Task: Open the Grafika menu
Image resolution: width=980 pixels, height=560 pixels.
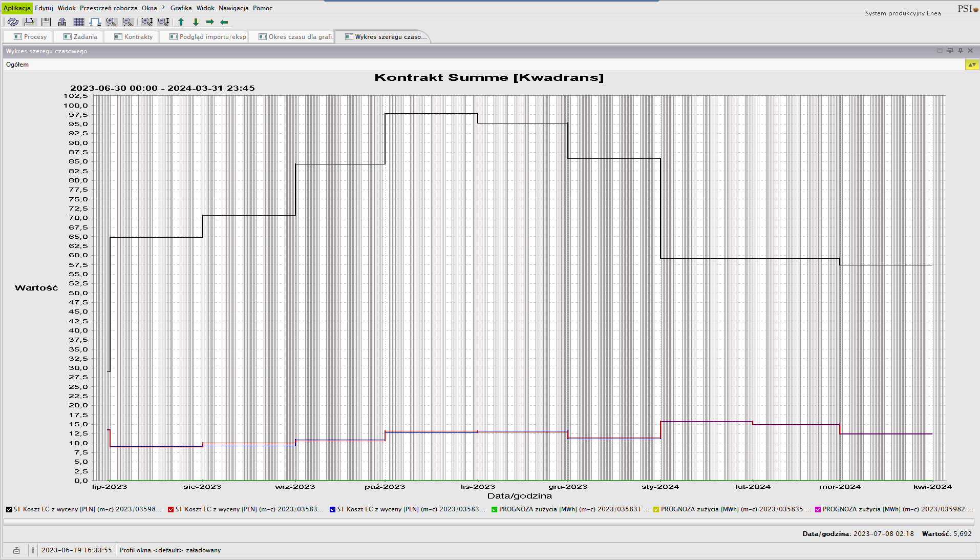Action: 181,8
